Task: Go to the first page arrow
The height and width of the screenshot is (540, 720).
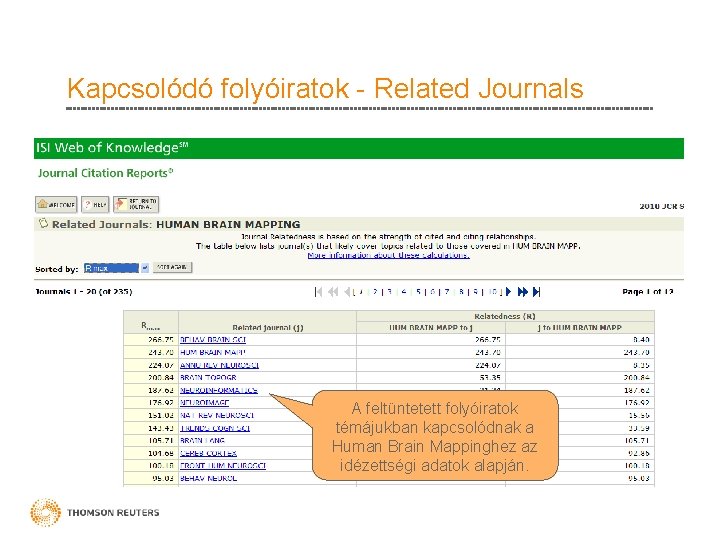Action: pyautogui.click(x=318, y=292)
